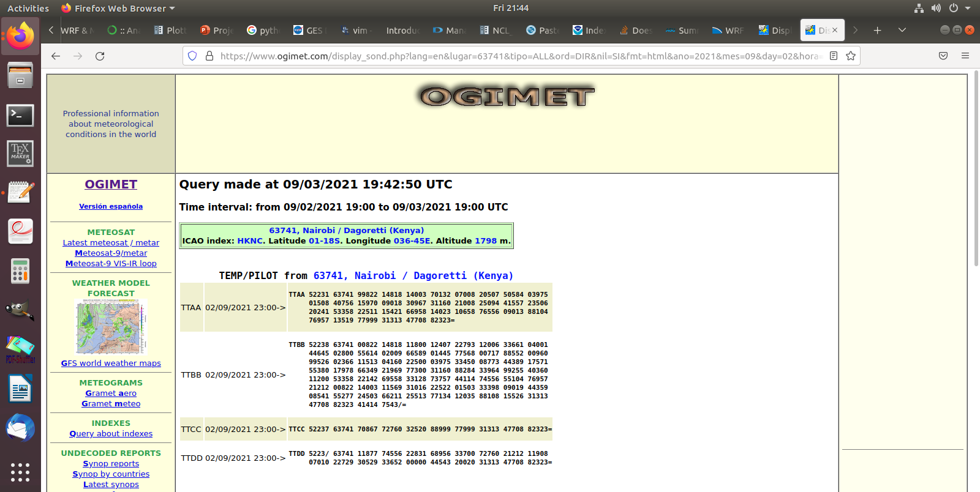Viewport: 980px width, 492px height.
Task: Toggle reader view in the address bar
Action: [x=834, y=56]
